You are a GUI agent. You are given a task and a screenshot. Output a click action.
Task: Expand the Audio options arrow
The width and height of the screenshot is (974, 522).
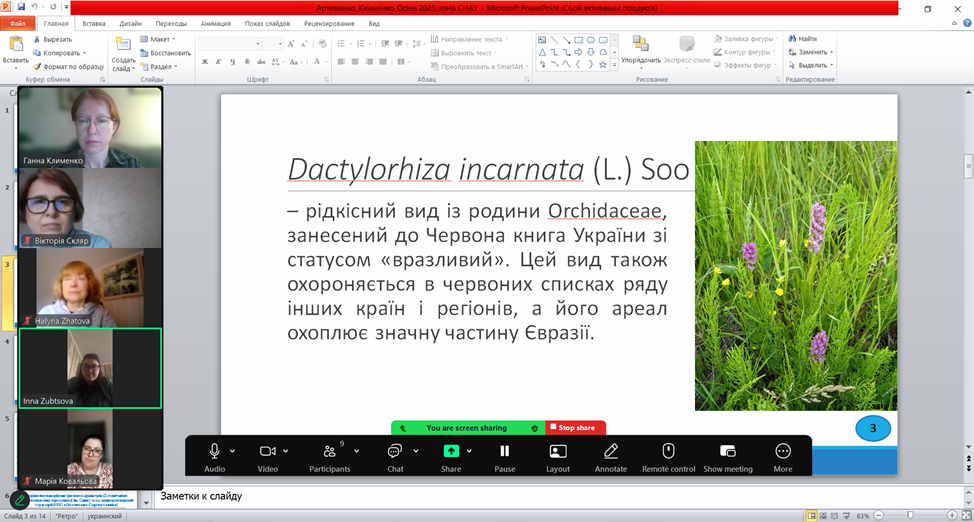[233, 451]
